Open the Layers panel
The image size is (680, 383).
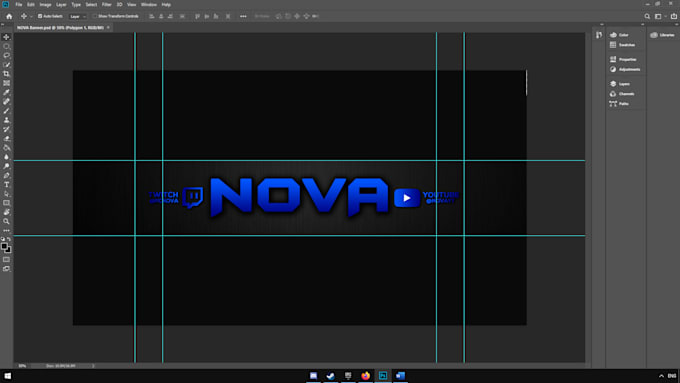click(x=620, y=84)
